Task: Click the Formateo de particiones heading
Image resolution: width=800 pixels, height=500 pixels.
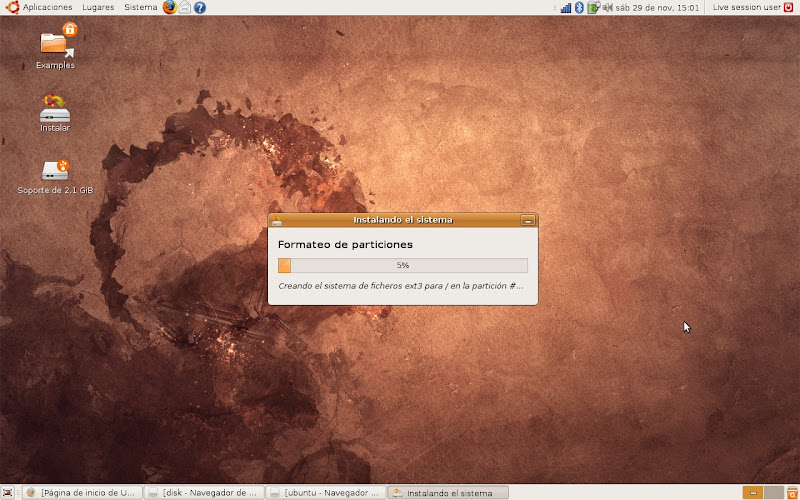Action: [x=345, y=244]
